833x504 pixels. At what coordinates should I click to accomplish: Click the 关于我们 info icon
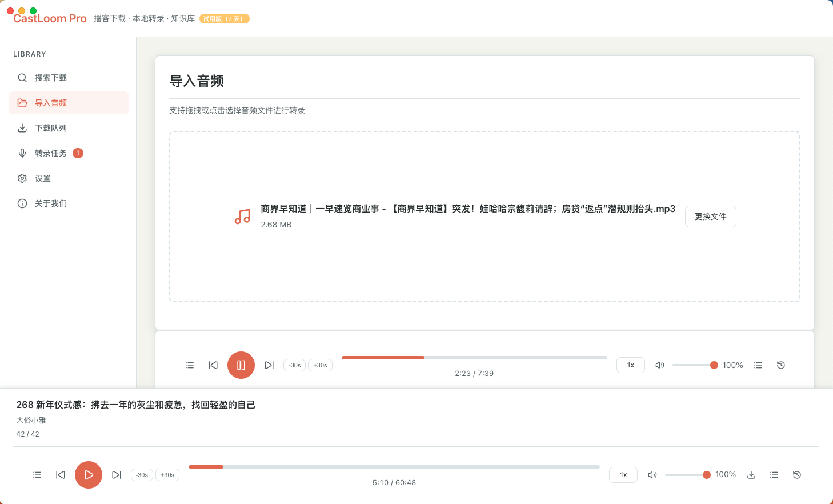(22, 203)
